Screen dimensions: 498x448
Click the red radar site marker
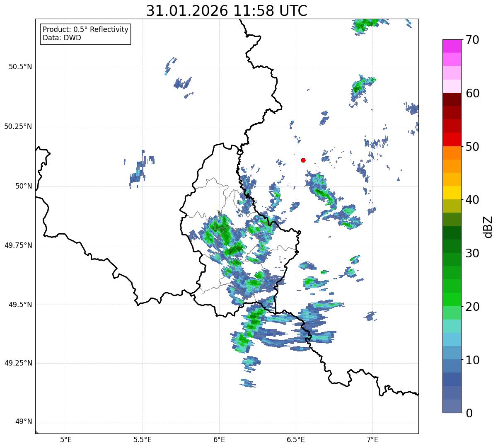303,160
